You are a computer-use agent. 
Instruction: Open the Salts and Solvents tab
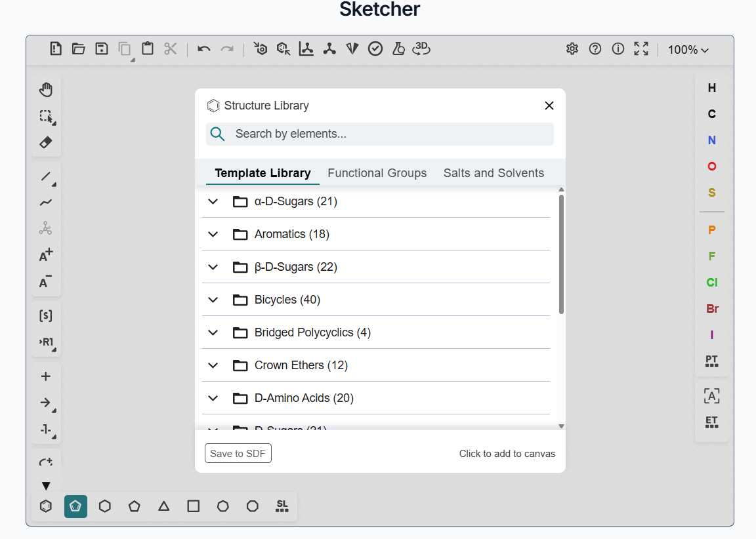coord(493,172)
